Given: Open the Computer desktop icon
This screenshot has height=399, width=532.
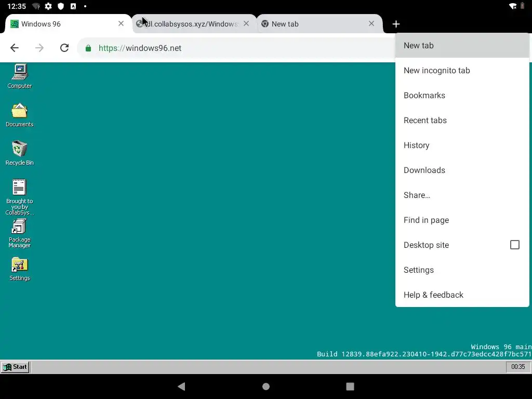Looking at the screenshot, I should click(20, 76).
